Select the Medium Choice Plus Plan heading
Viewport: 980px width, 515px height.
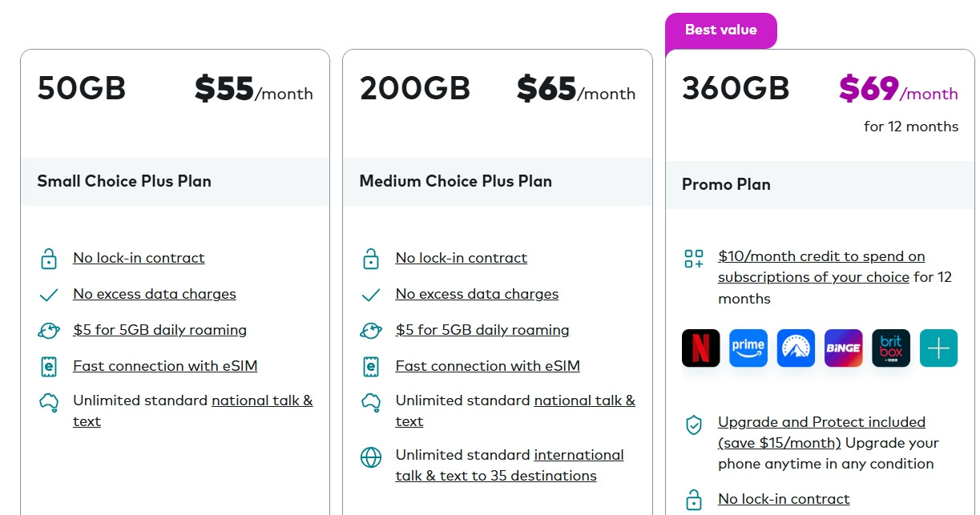tap(455, 181)
